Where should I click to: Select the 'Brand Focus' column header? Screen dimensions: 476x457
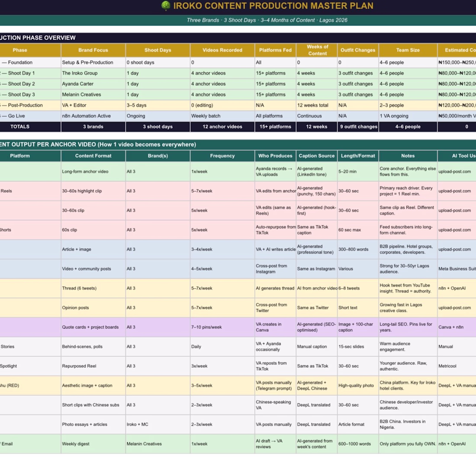[93, 50]
